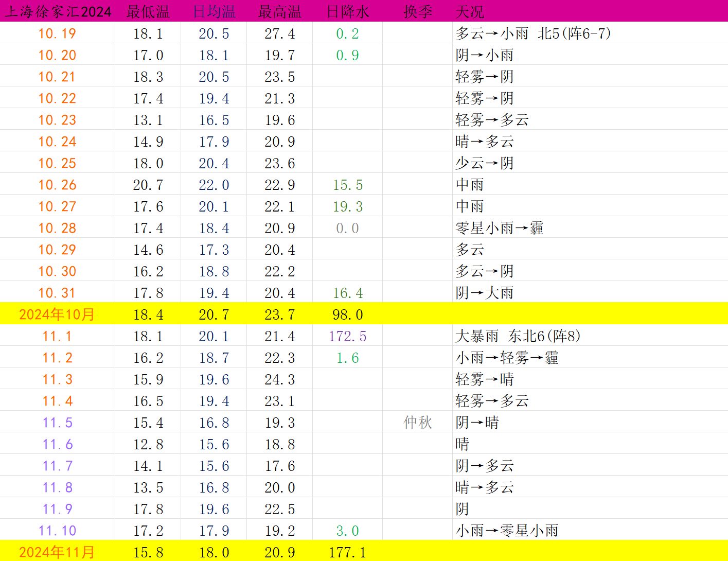Click weather cell 轻雾→多云 for 10.23
Image resolution: width=728 pixels, height=561 pixels.
point(492,120)
